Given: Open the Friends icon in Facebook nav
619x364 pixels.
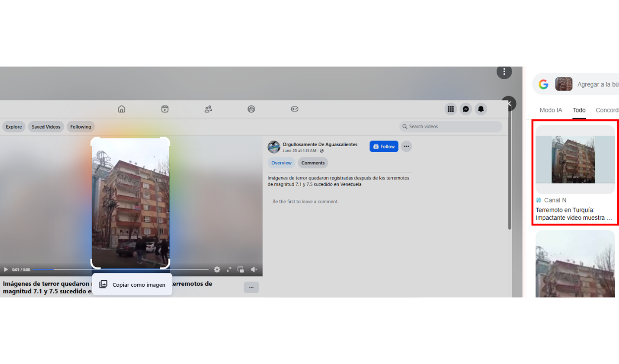Looking at the screenshot, I should pyautogui.click(x=208, y=109).
